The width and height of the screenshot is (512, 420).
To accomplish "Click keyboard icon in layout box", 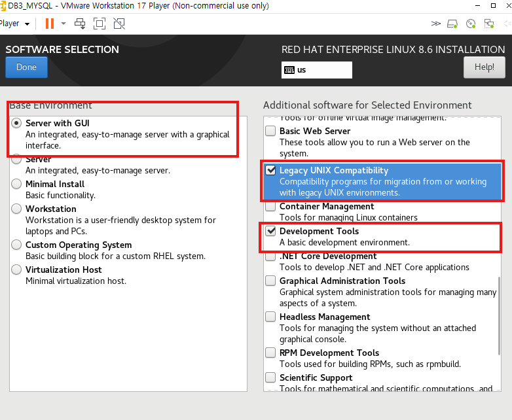I will [x=289, y=70].
